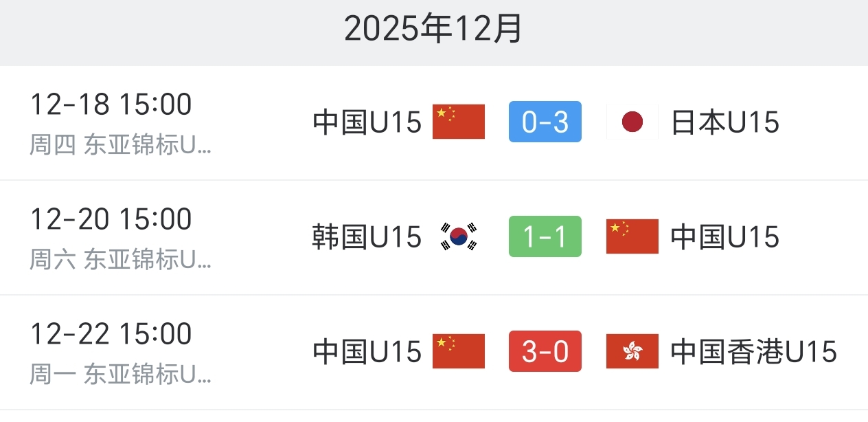Select 中国U15 in the Hong Kong match row
The width and height of the screenshot is (868, 422).
(367, 353)
